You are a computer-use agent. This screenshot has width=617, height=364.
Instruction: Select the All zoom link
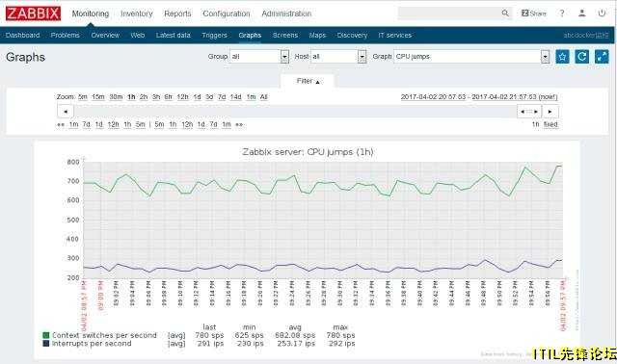coord(263,96)
